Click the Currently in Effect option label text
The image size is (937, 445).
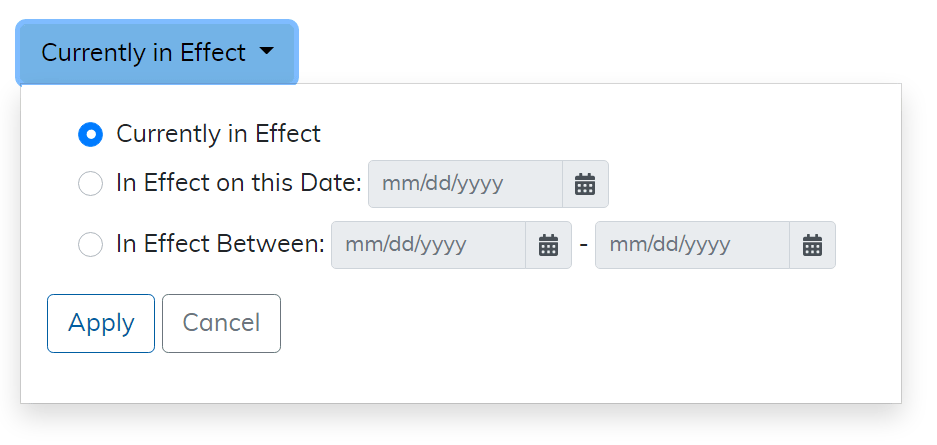point(218,134)
